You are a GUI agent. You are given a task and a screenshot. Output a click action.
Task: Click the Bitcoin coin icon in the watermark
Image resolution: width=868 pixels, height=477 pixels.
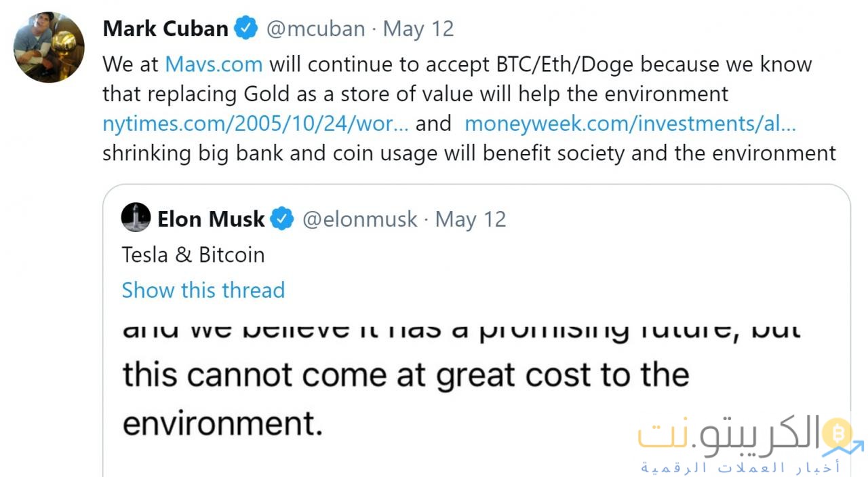click(x=838, y=432)
